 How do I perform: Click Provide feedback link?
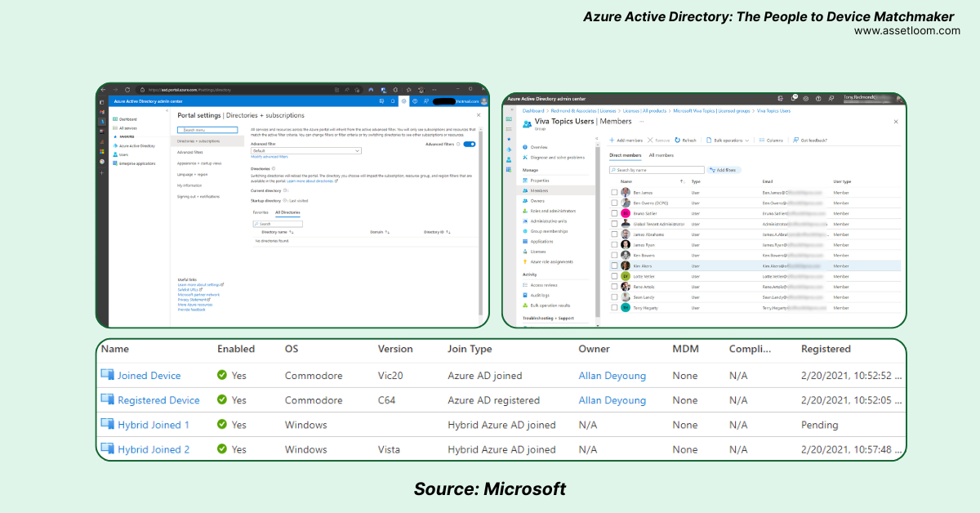click(190, 309)
